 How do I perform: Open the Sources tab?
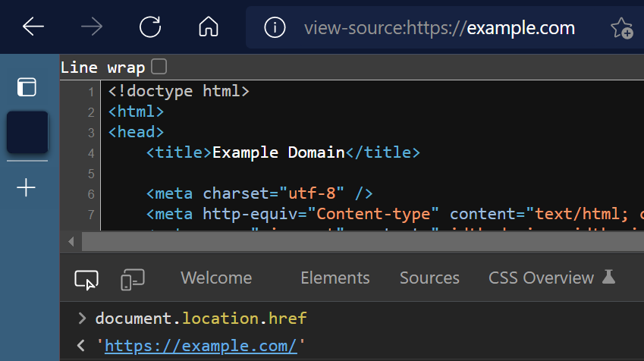[429, 278]
